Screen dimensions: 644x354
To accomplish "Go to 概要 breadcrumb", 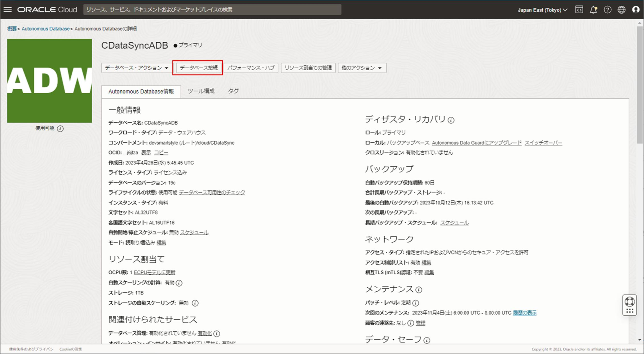I will pyautogui.click(x=12, y=29).
